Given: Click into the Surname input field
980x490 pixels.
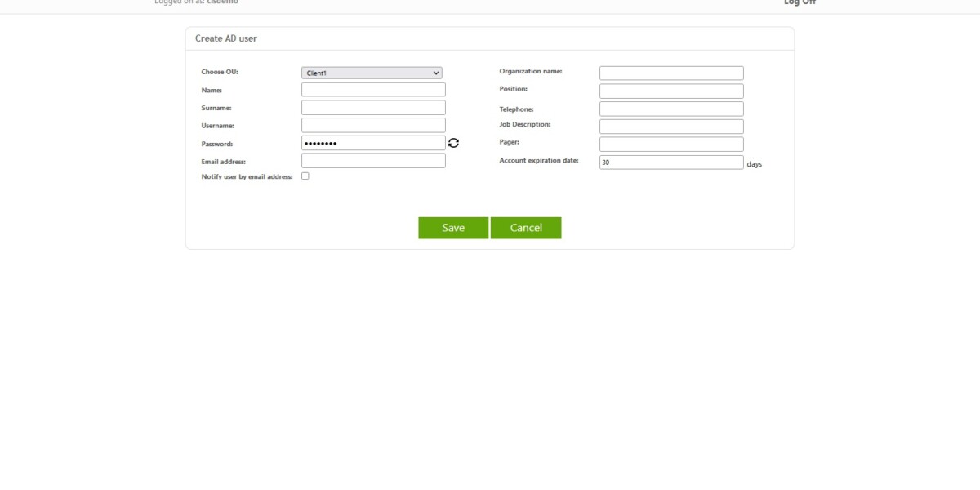Looking at the screenshot, I should [x=372, y=107].
